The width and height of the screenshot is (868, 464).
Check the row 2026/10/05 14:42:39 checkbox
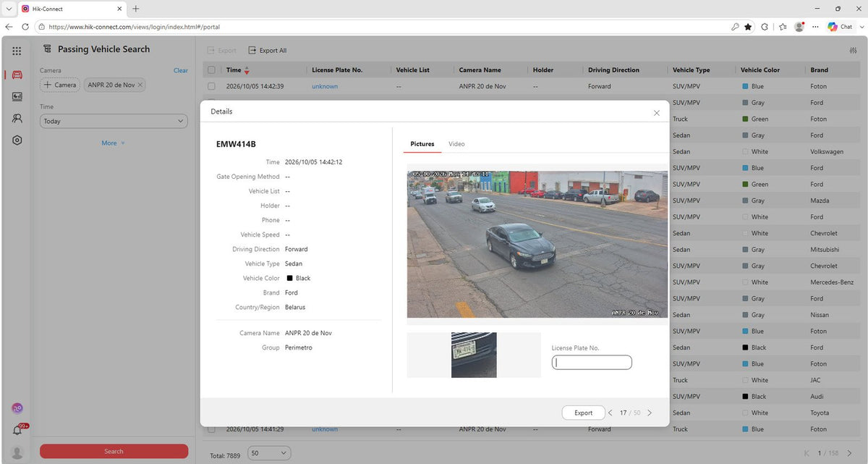pos(211,86)
